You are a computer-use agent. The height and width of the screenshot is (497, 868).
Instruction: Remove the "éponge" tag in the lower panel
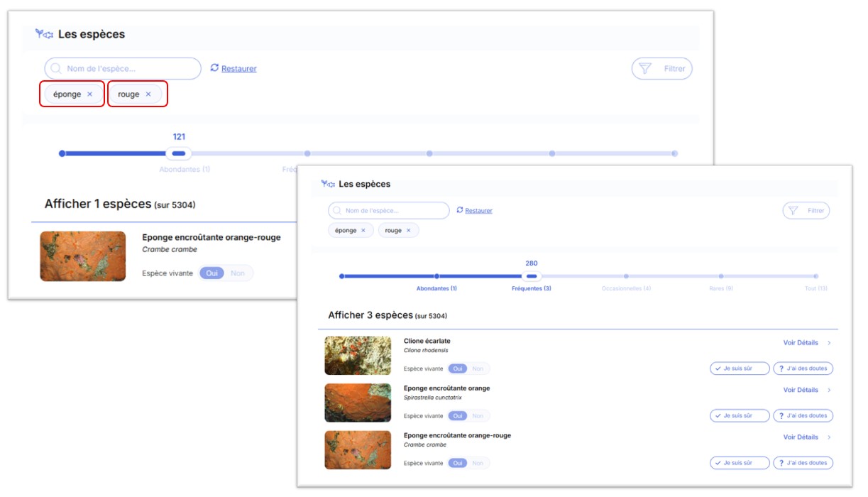pos(363,231)
